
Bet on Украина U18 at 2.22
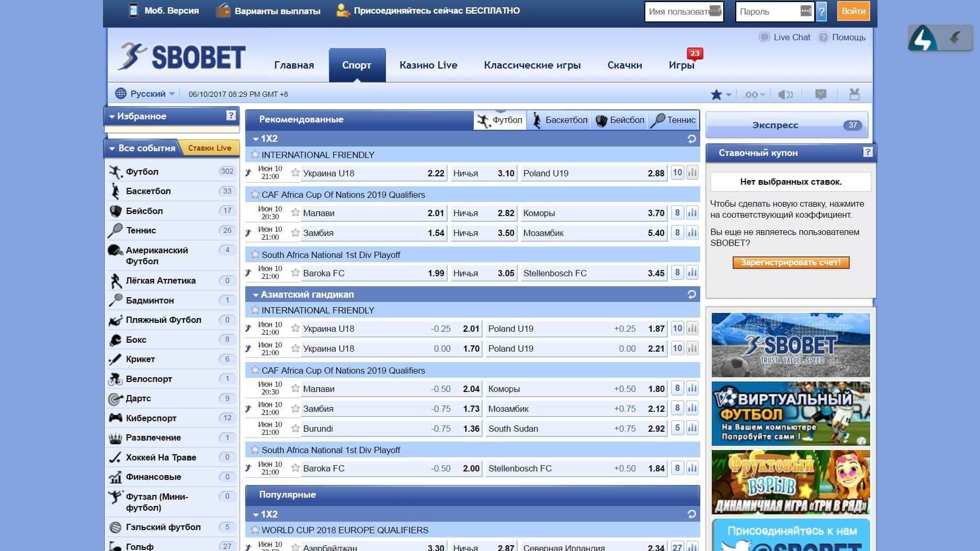pos(374,173)
